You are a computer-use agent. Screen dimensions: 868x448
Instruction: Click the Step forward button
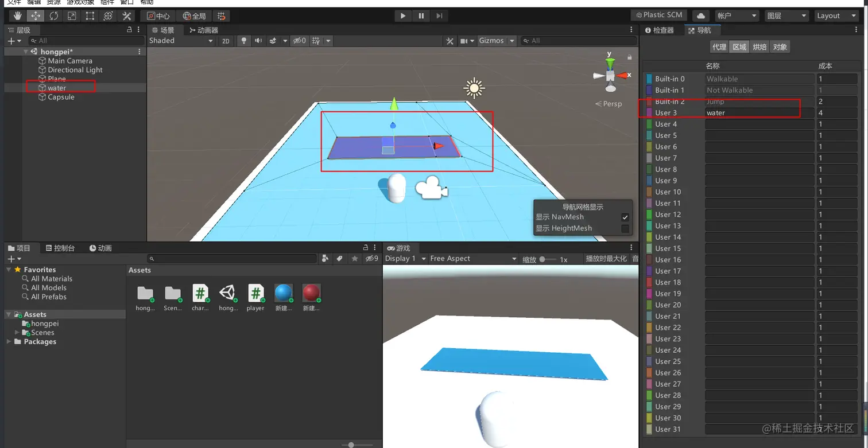coord(439,16)
